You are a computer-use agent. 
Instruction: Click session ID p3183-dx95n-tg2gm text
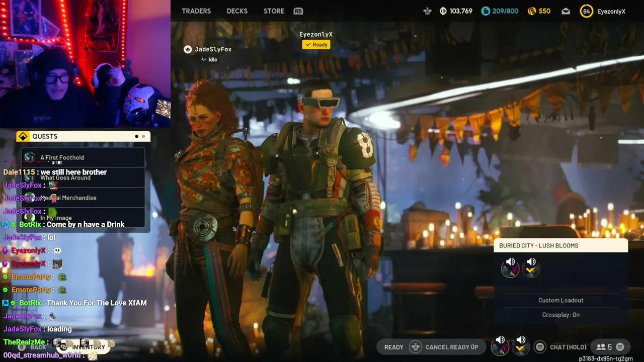(x=606, y=358)
